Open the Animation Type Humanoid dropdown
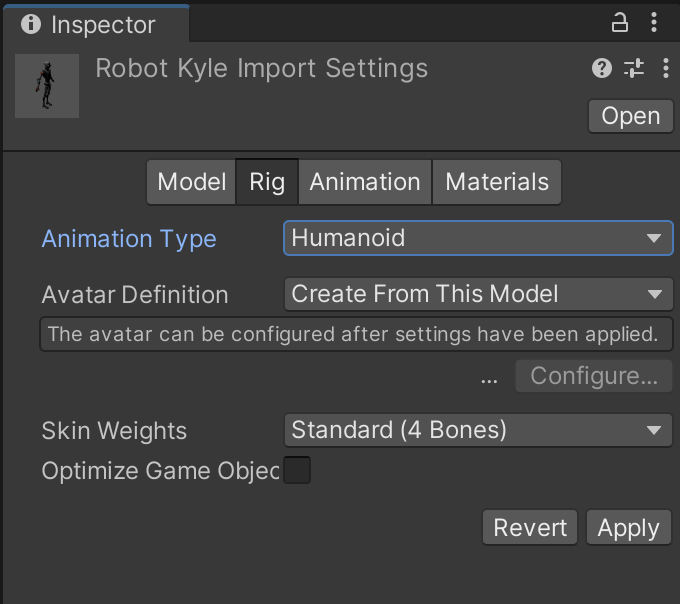The width and height of the screenshot is (680, 604). [478, 238]
